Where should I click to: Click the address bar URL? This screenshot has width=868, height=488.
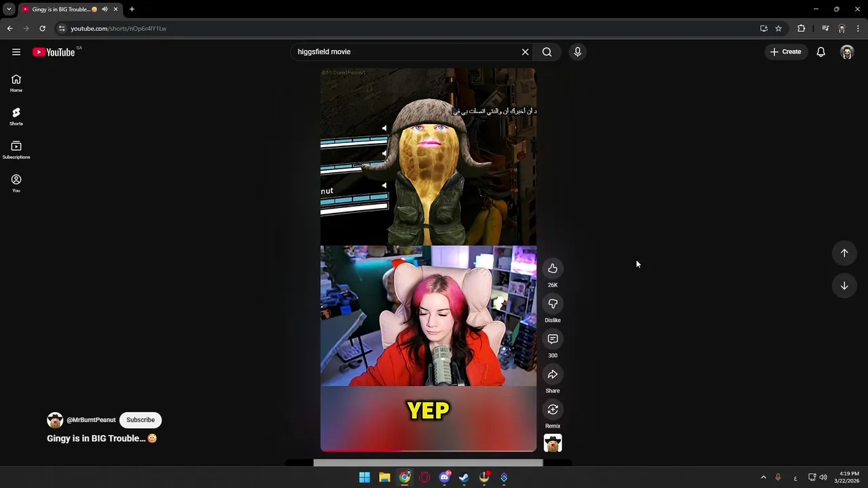tap(119, 28)
